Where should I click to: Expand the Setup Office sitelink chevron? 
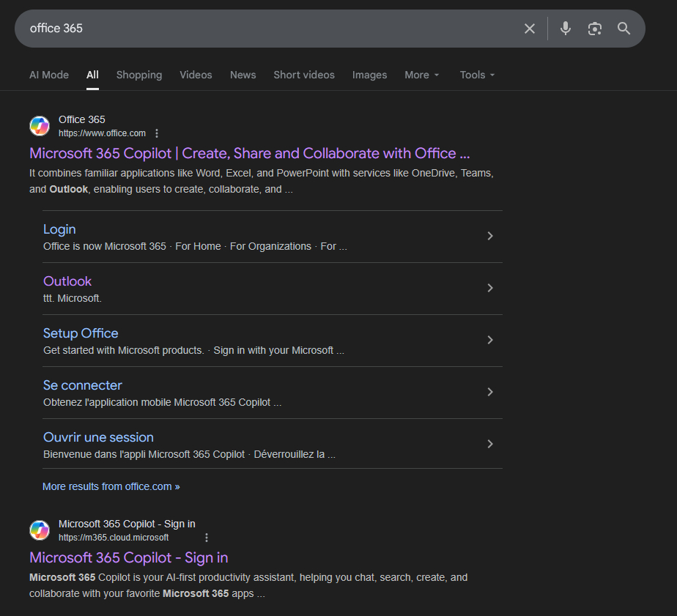coord(490,340)
